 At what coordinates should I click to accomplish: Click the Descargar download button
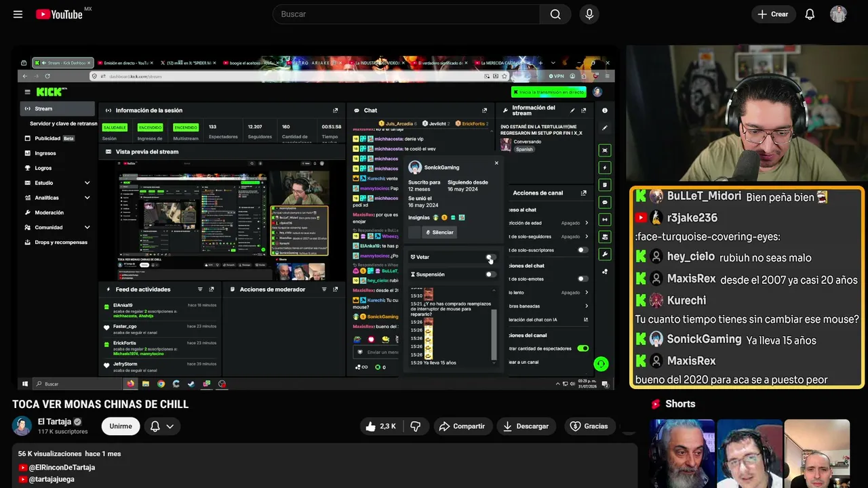[x=526, y=426]
